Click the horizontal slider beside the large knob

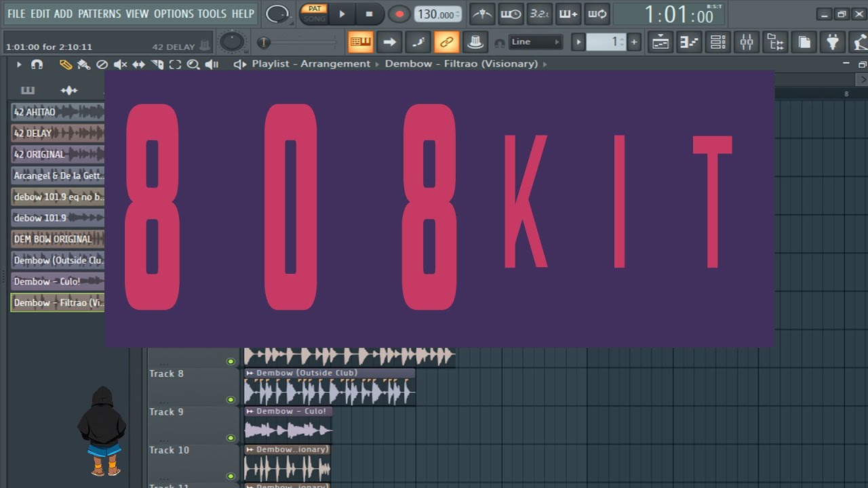(x=296, y=43)
